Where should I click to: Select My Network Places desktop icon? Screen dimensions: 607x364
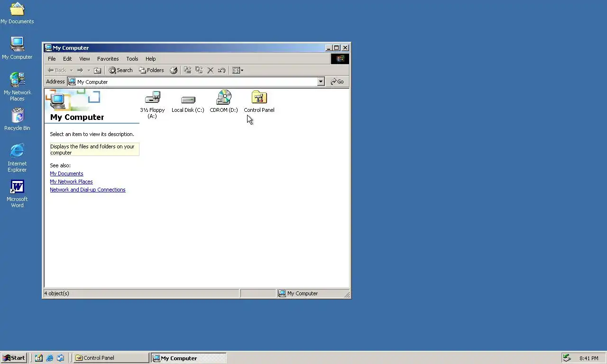(17, 87)
